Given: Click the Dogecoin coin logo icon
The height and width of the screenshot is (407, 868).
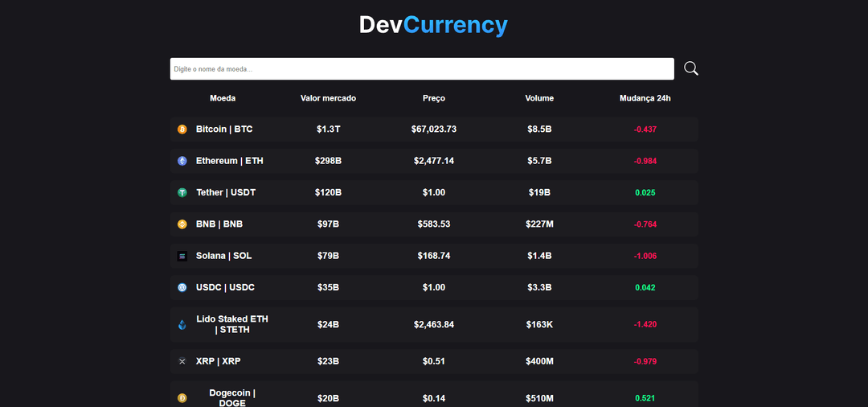Looking at the screenshot, I should tap(182, 398).
